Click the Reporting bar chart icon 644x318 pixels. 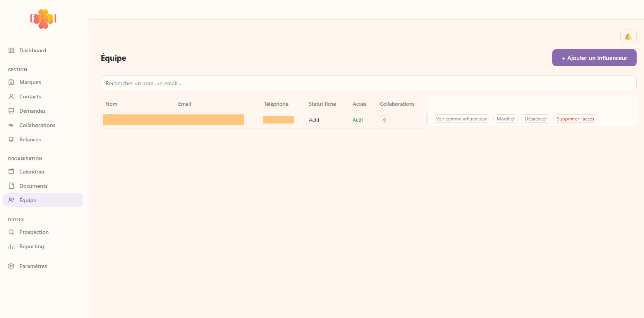click(x=11, y=246)
